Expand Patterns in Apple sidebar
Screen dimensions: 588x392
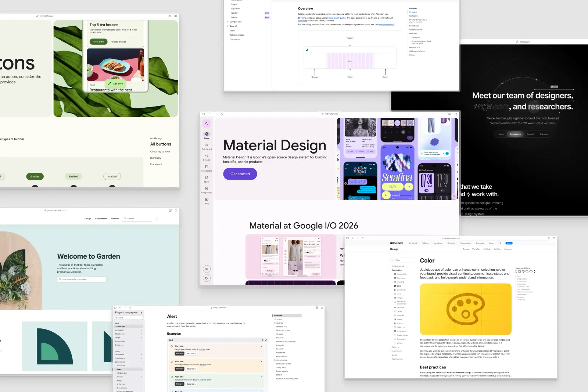tap(394, 347)
